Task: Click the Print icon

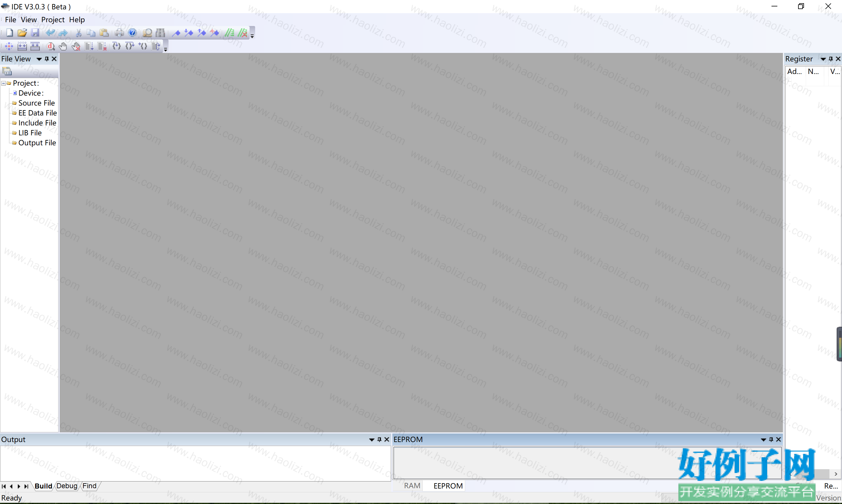Action: tap(119, 33)
